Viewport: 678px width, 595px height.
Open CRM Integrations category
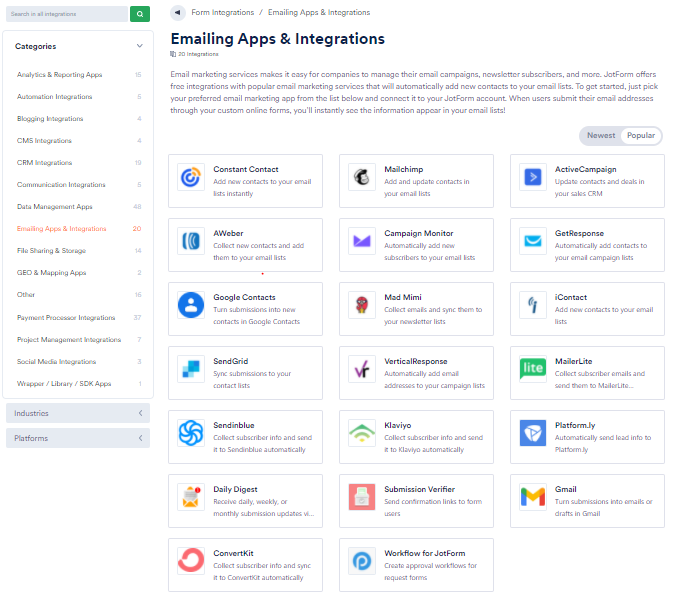click(45, 163)
